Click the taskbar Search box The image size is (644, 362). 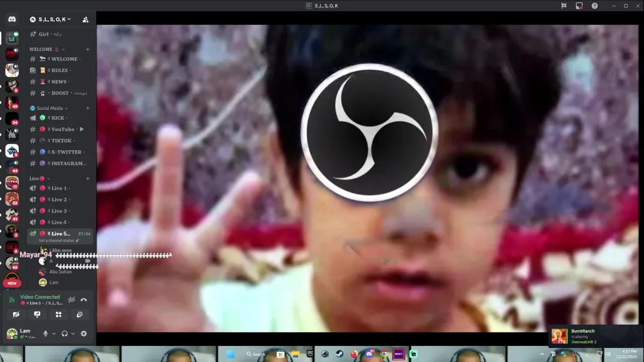256,354
